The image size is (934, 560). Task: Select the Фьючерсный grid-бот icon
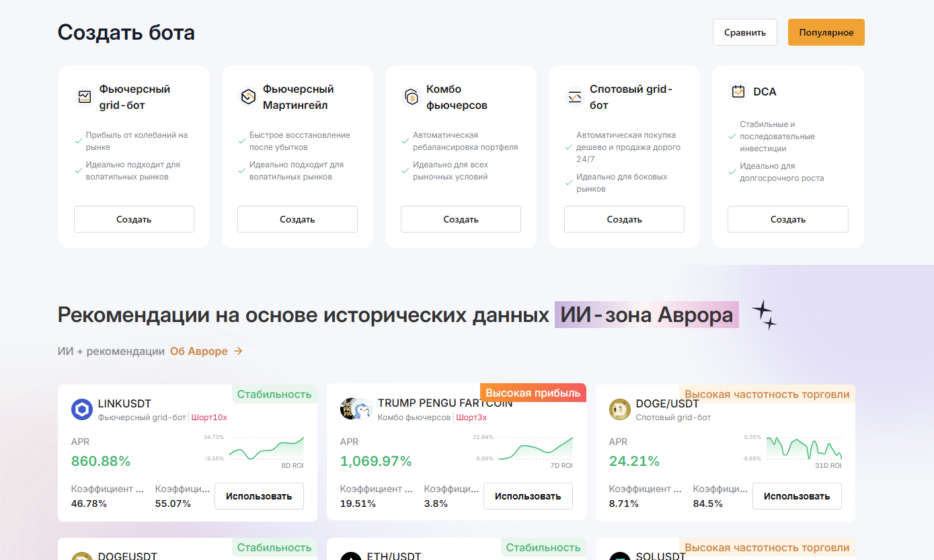pyautogui.click(x=84, y=96)
